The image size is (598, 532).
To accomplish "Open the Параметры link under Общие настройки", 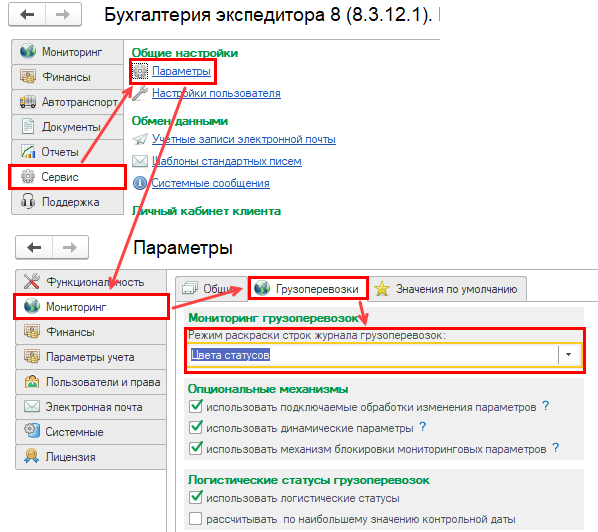I will click(x=181, y=71).
